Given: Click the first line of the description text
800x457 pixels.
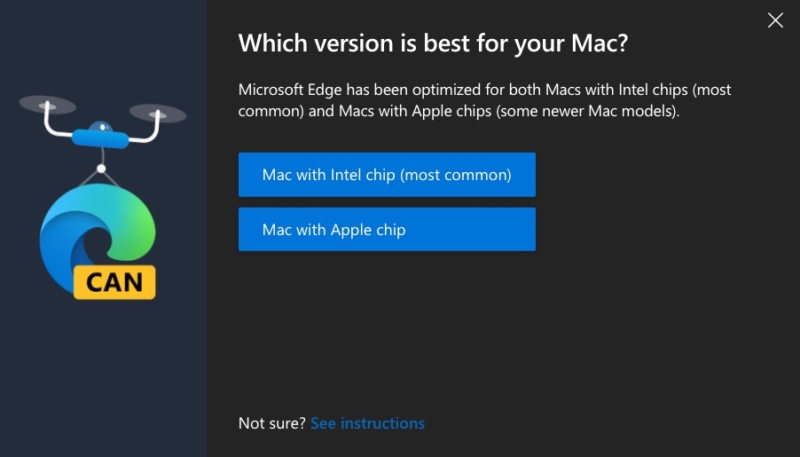Looking at the screenshot, I should (x=484, y=90).
